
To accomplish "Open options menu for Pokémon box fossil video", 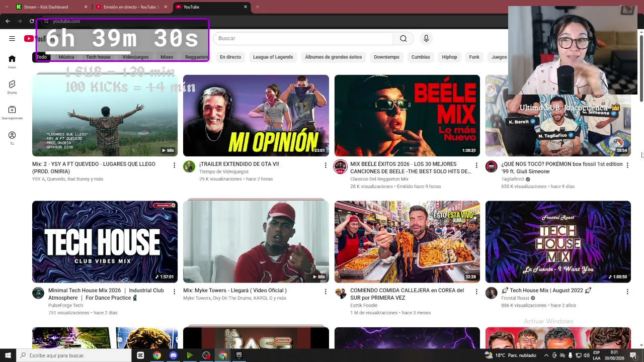I will click(627, 165).
